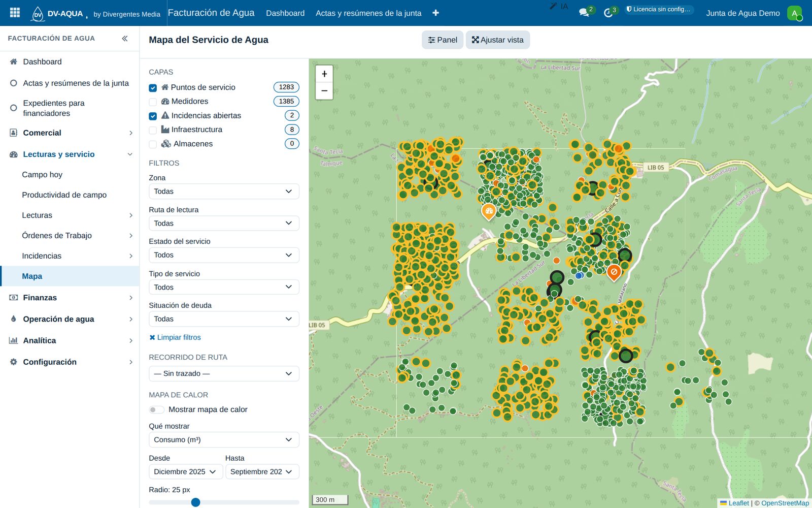Screen dimensions: 812x508
Task: Open the Ruta de lectura dropdown
Action: (224, 224)
